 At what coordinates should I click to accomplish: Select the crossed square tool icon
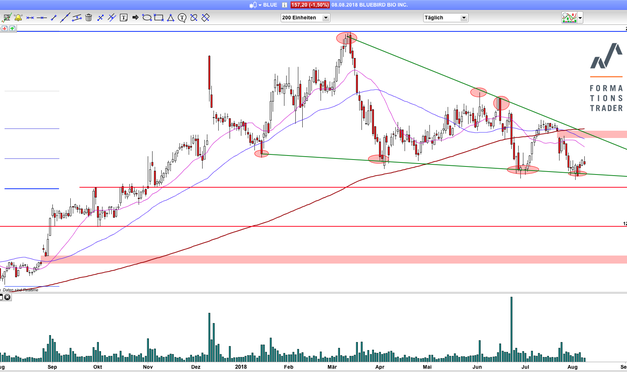(x=194, y=18)
